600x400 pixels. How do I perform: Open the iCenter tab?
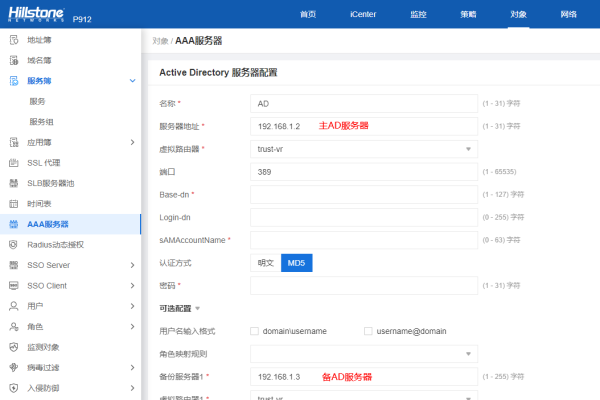[x=363, y=15]
